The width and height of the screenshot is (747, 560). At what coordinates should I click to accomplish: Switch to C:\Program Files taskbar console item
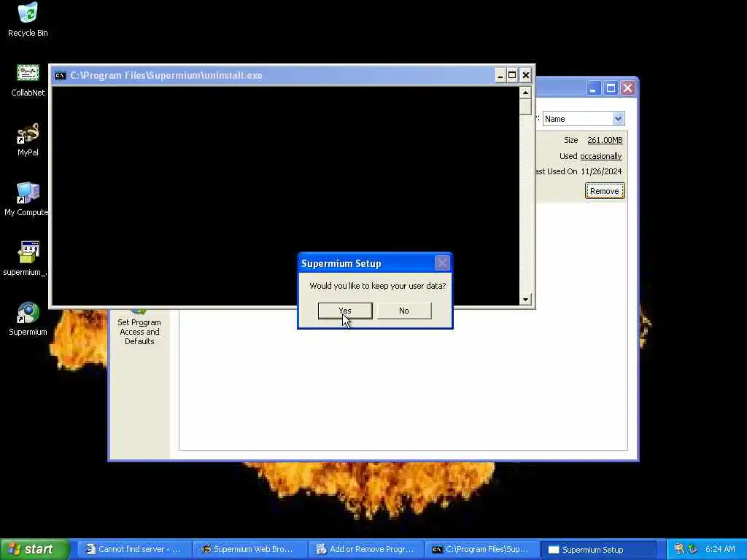pos(481,550)
